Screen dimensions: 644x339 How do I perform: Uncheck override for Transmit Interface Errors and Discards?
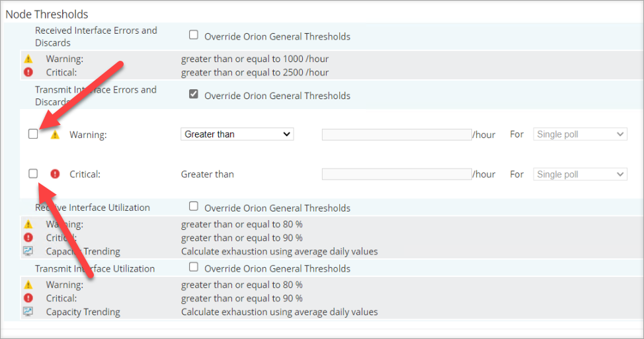194,94
